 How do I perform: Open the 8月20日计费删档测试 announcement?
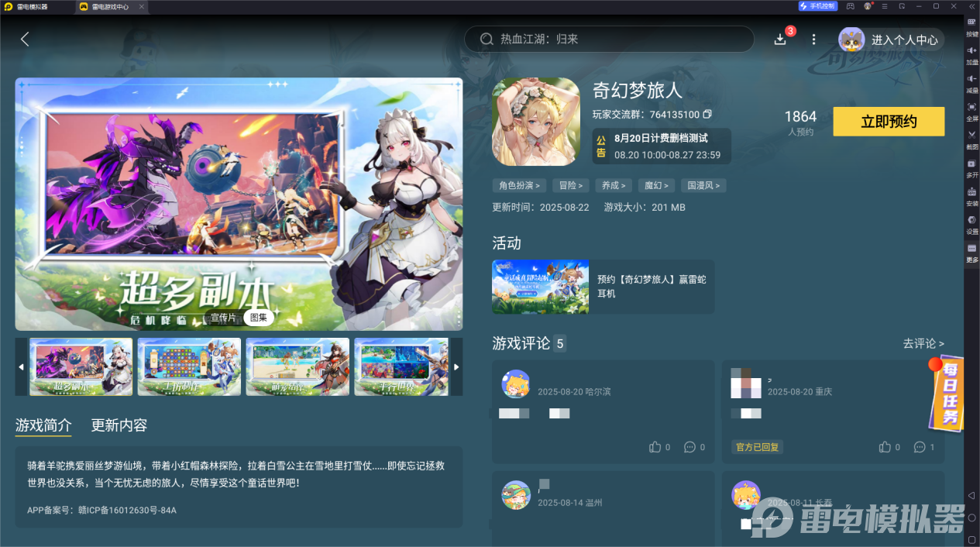[661, 146]
